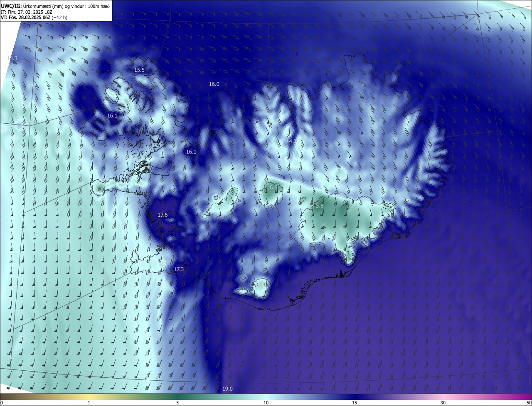Click the 17.3 value label on the map
This screenshot has width=532, height=406.
179,269
